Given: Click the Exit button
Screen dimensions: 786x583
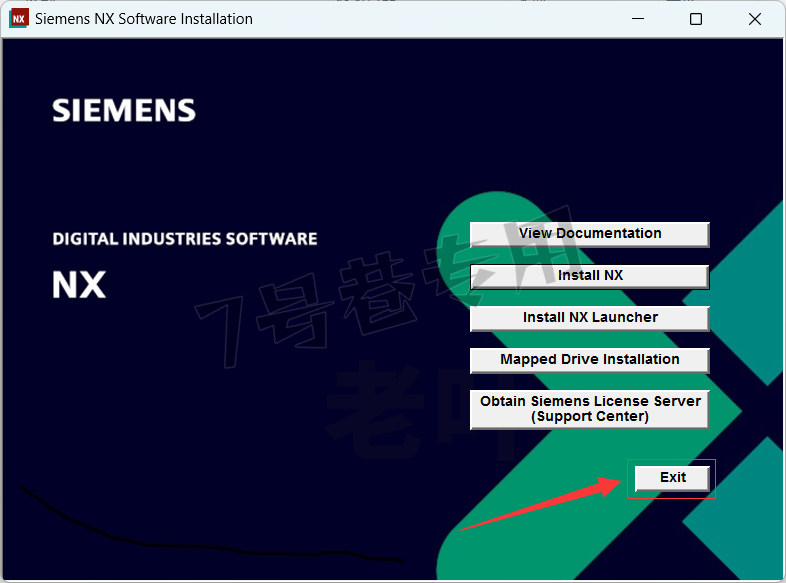Looking at the screenshot, I should tap(672, 478).
